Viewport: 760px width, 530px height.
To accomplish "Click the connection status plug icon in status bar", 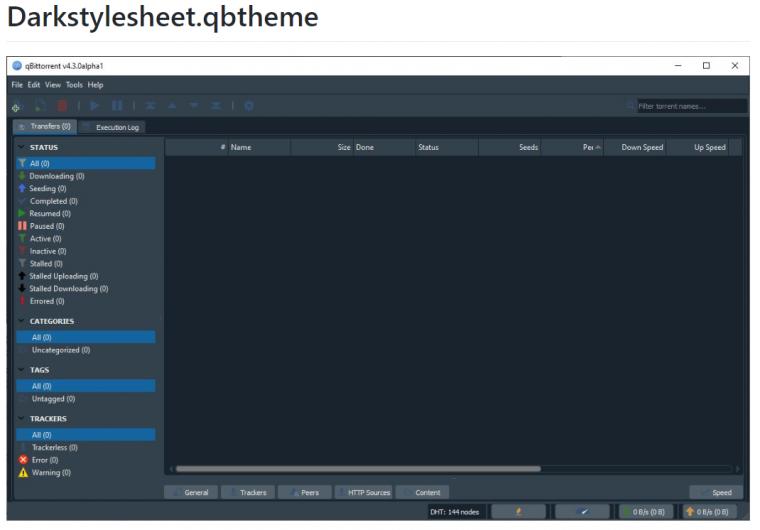I will [518, 512].
